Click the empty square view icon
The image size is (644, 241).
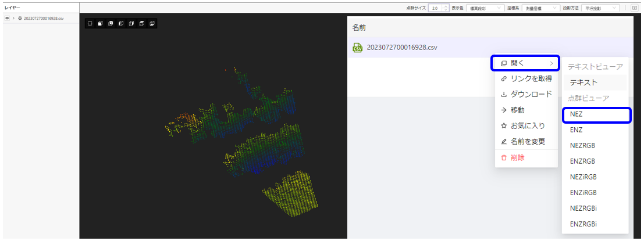90,23
